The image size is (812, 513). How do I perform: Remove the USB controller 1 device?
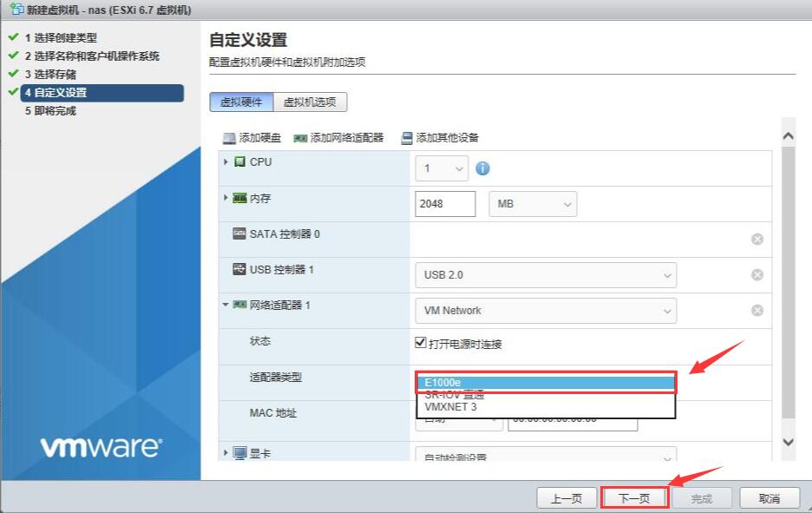click(x=757, y=274)
